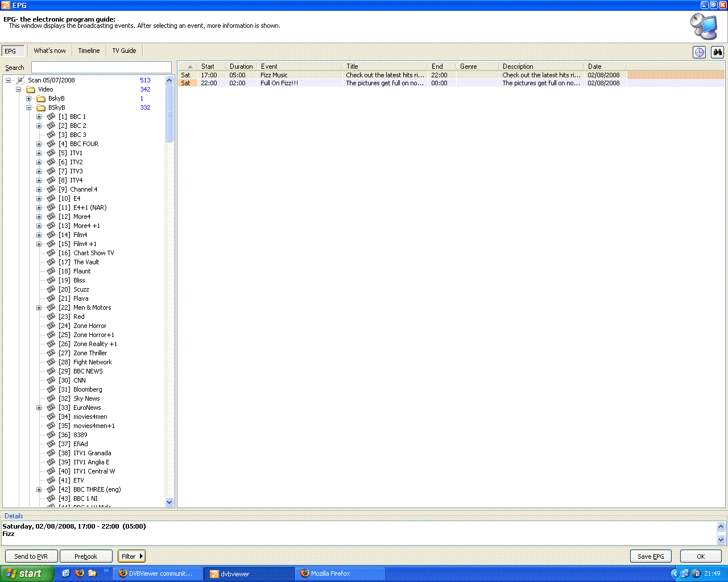The height and width of the screenshot is (582, 728).
Task: Select the [38] ITV1 Granada channel
Action: [85, 453]
